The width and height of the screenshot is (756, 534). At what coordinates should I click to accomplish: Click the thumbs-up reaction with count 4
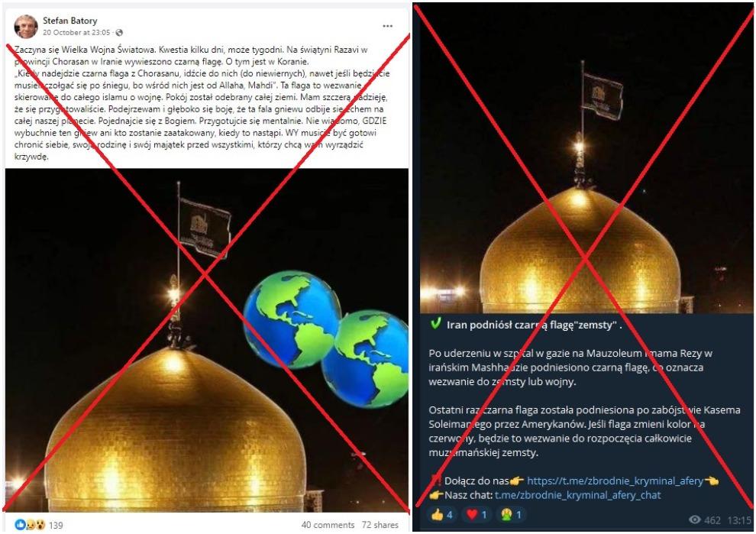pyautogui.click(x=441, y=515)
